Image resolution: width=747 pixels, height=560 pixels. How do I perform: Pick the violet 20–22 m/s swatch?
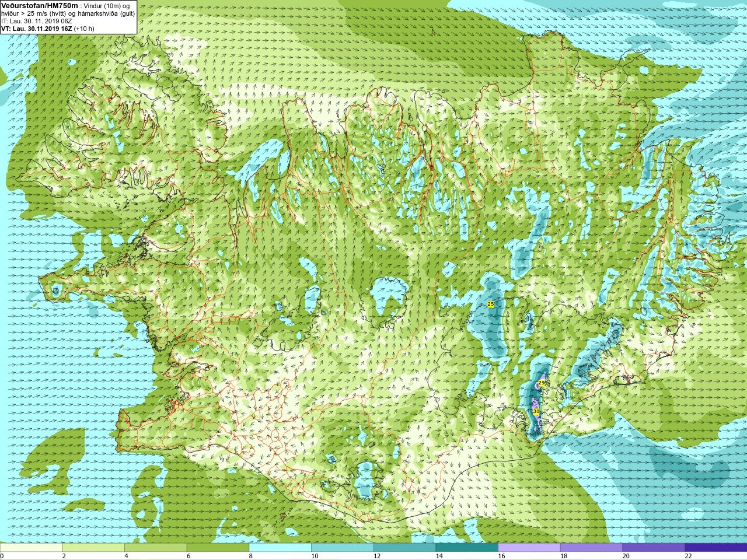pyautogui.click(x=654, y=548)
